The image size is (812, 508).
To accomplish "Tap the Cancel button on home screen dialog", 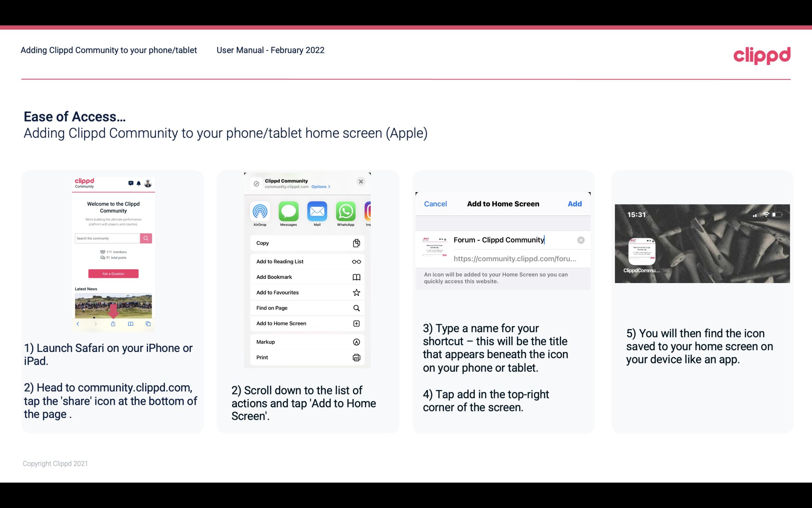I will pos(435,204).
